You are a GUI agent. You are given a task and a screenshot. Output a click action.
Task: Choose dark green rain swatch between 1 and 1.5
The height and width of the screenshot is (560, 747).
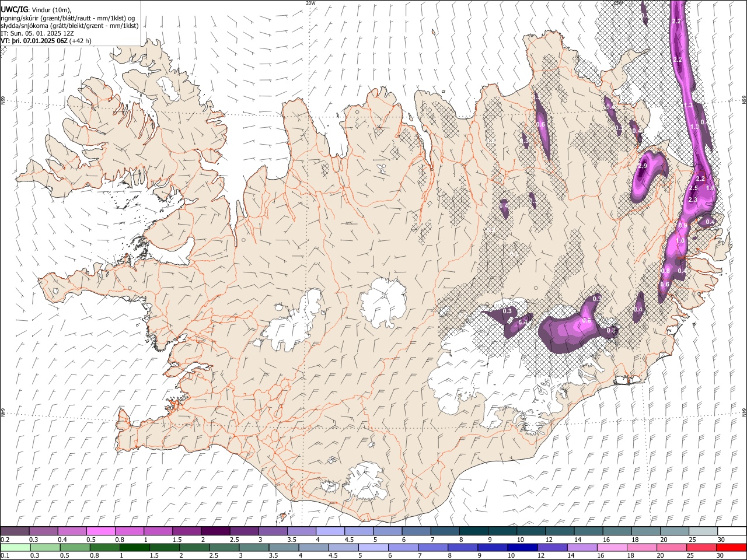(x=135, y=548)
